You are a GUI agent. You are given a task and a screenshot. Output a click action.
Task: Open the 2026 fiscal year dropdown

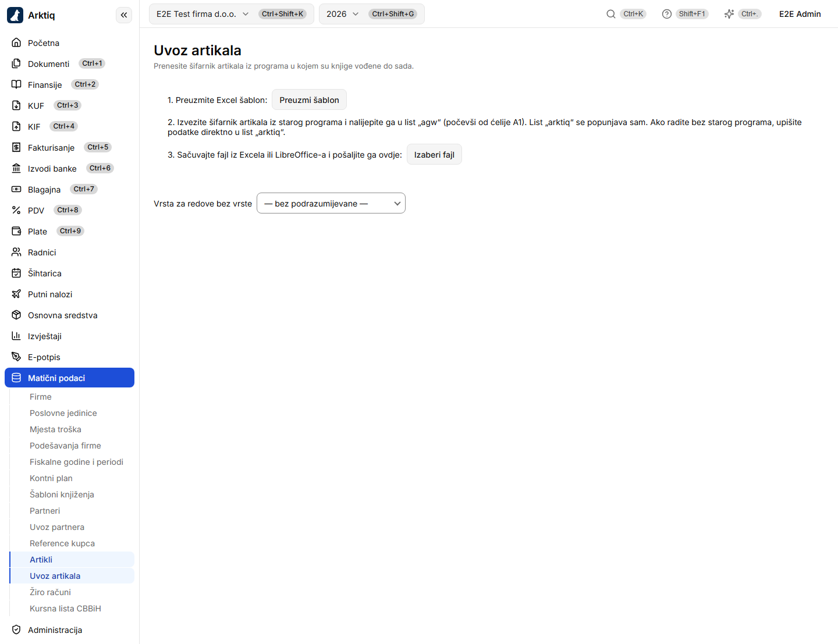[372, 14]
